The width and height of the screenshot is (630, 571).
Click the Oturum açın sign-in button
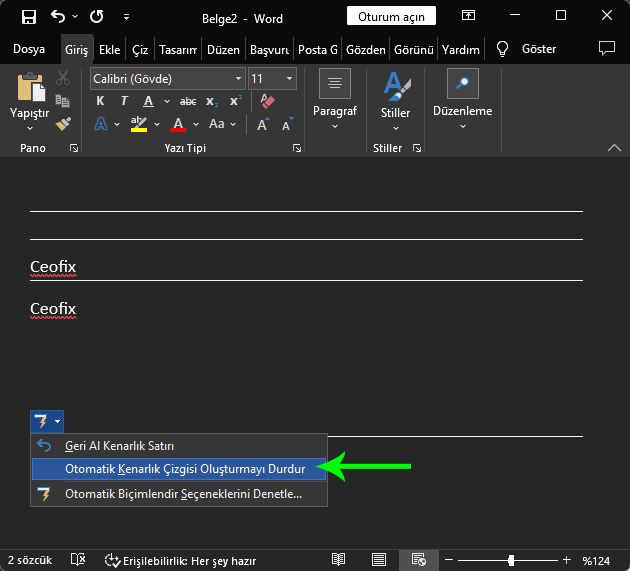coord(391,16)
